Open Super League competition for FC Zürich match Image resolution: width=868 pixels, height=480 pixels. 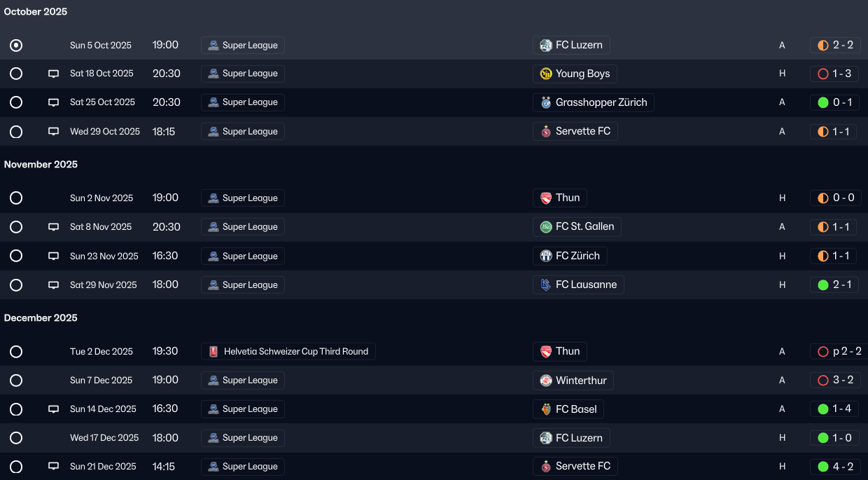243,256
